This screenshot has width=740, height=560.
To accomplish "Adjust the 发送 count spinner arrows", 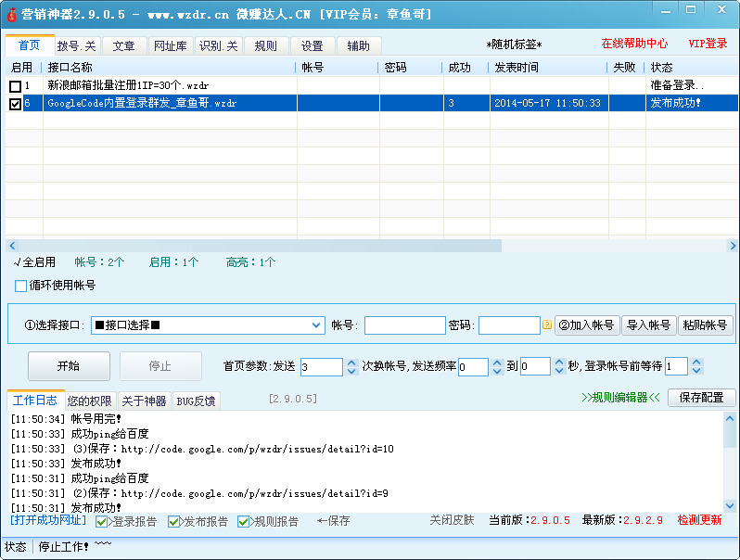I will (351, 367).
